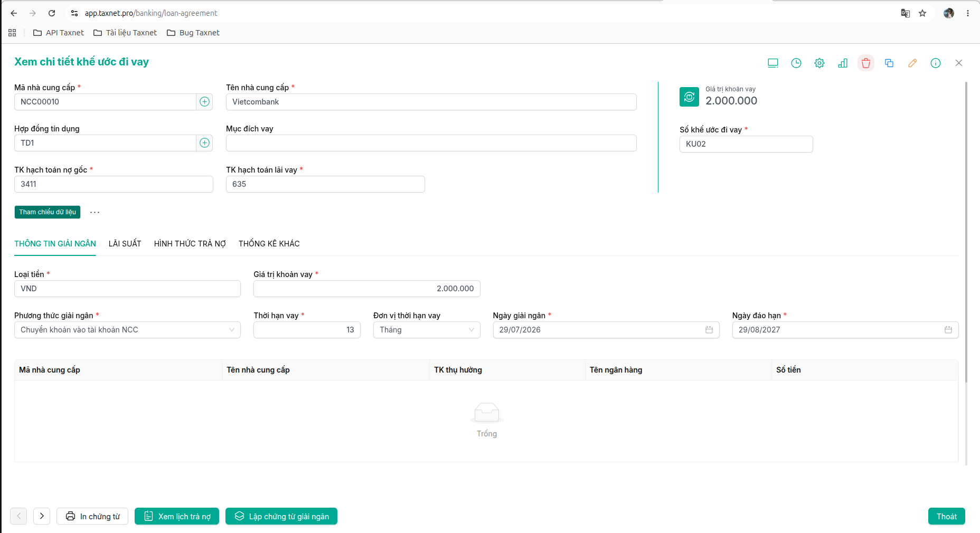Click the gear settings icon in header
The height and width of the screenshot is (533, 980).
(819, 63)
